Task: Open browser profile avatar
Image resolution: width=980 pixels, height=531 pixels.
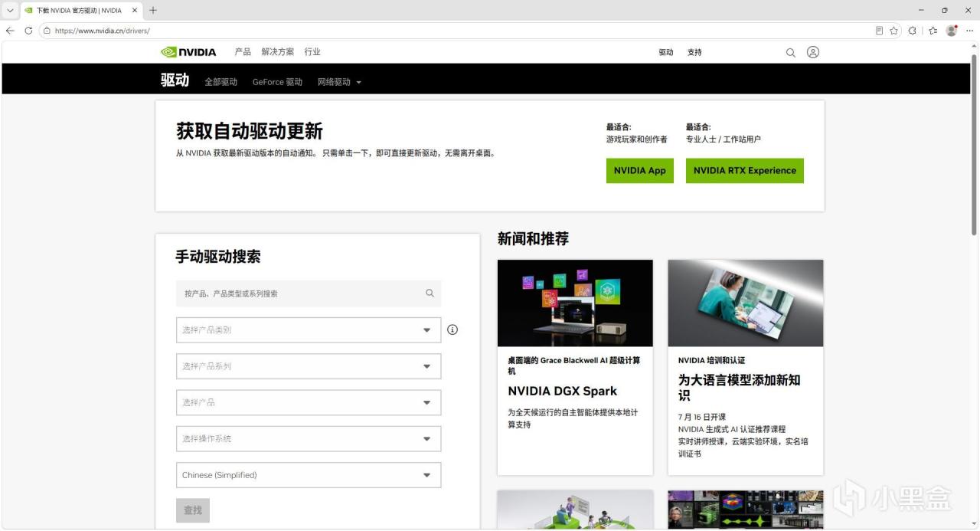Action: click(952, 31)
